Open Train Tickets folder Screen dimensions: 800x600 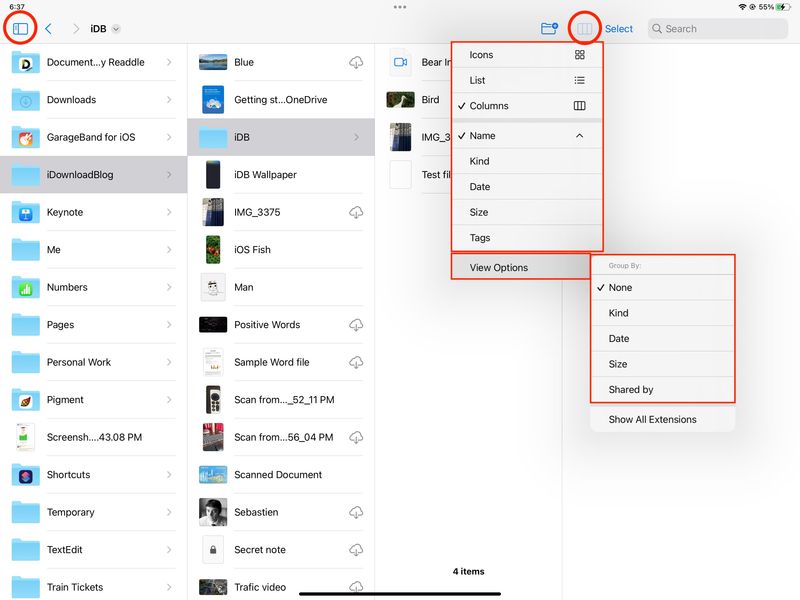[93, 587]
